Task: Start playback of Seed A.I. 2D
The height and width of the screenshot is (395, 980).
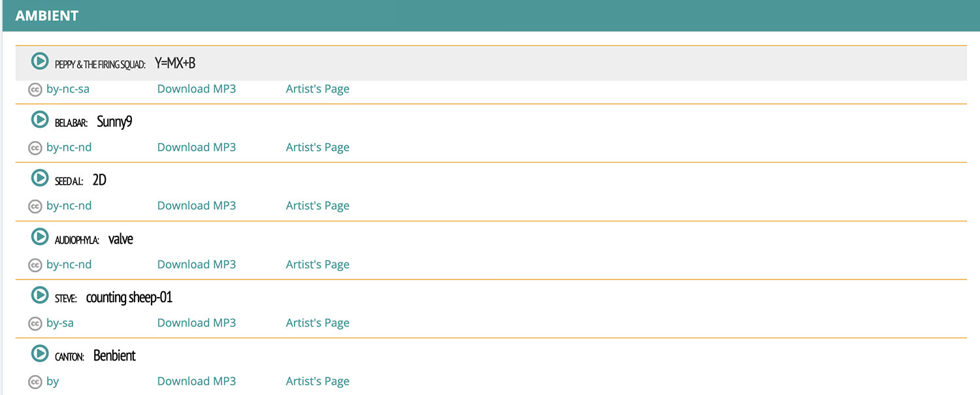Action: click(40, 178)
